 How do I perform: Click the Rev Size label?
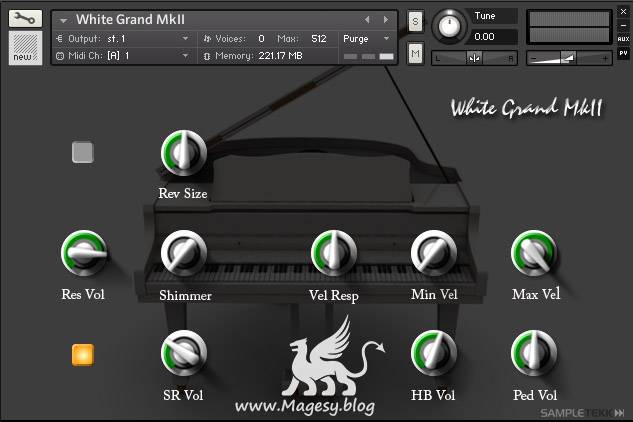tap(183, 193)
